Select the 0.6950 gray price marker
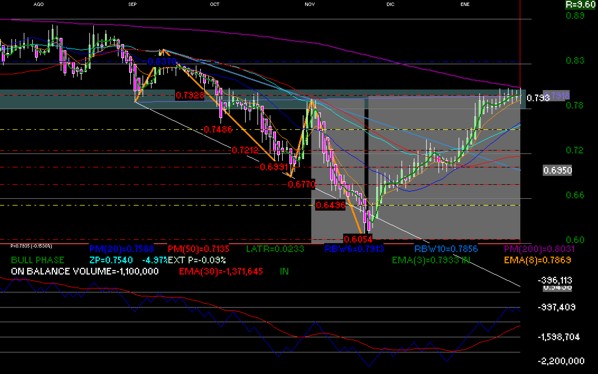Viewport: 598px width, 374px height. point(557,170)
